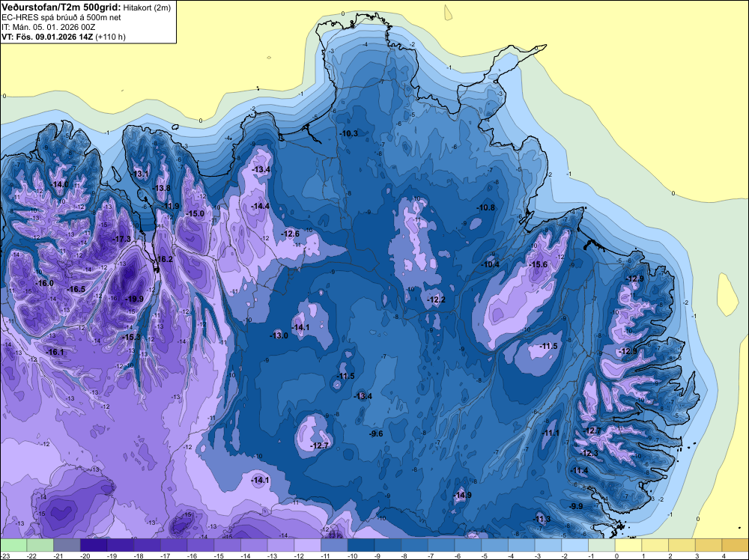Click the orange legend swatch labeled 4
This screenshot has width=749, height=560.
pos(736,545)
